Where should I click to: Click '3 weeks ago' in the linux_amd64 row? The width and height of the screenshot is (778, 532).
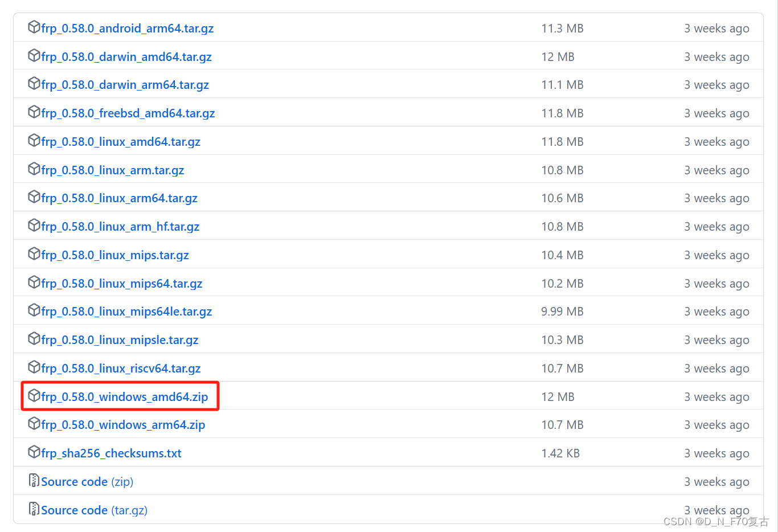tap(717, 142)
